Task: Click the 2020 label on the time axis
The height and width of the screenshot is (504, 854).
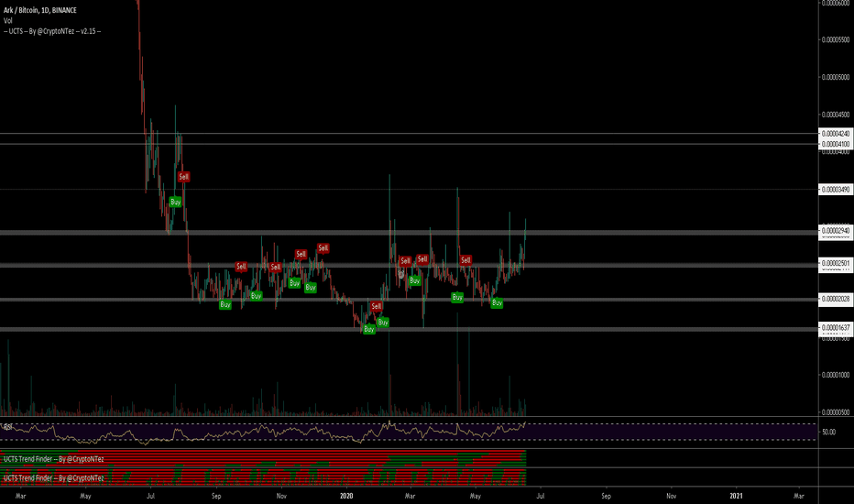Action: 346,496
